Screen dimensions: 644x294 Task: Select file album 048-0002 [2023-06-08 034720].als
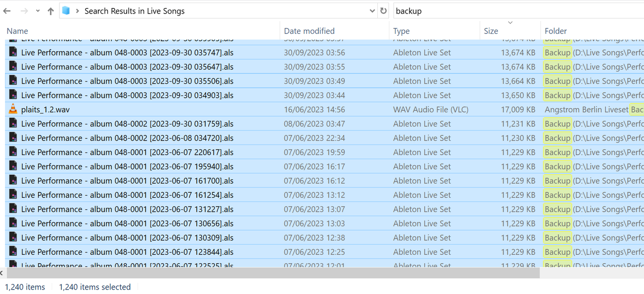[x=127, y=138]
